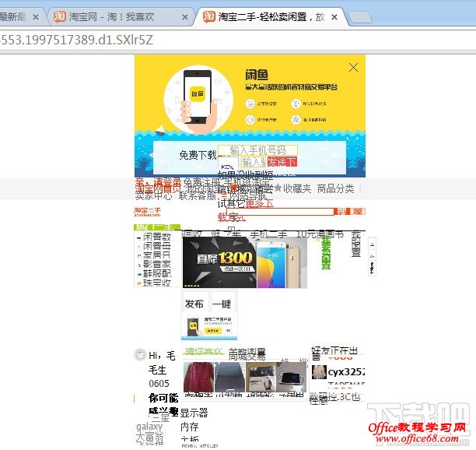Switch to the 淘宝网 - 淘！我喜欢 tab

(120, 17)
